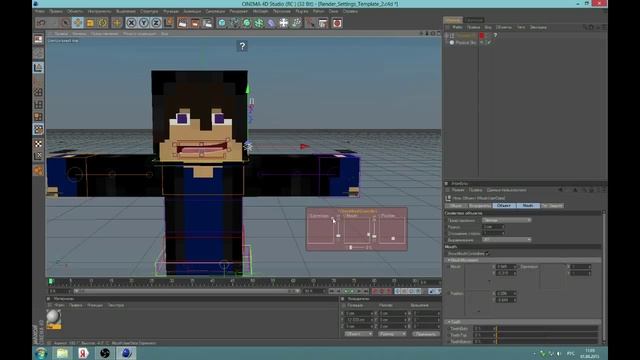640x360 pixels.
Task: Toggle the animation dot beside TeethBite
Action: click(448, 329)
